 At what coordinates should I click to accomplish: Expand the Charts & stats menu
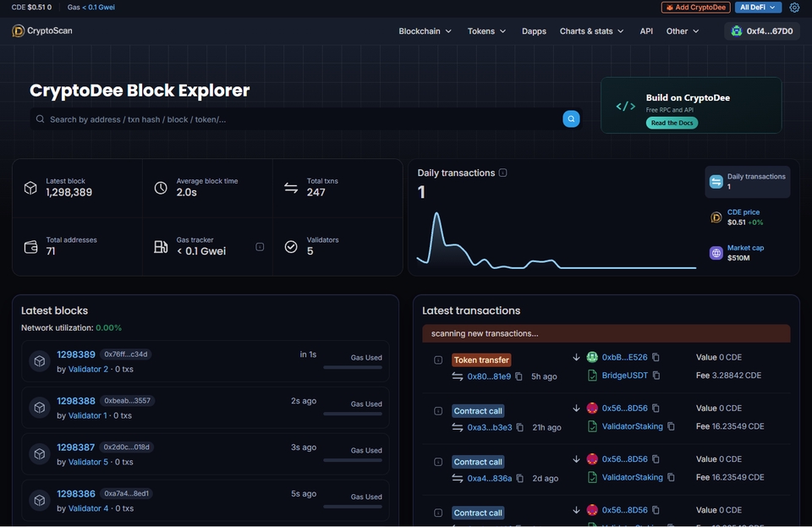(x=591, y=31)
